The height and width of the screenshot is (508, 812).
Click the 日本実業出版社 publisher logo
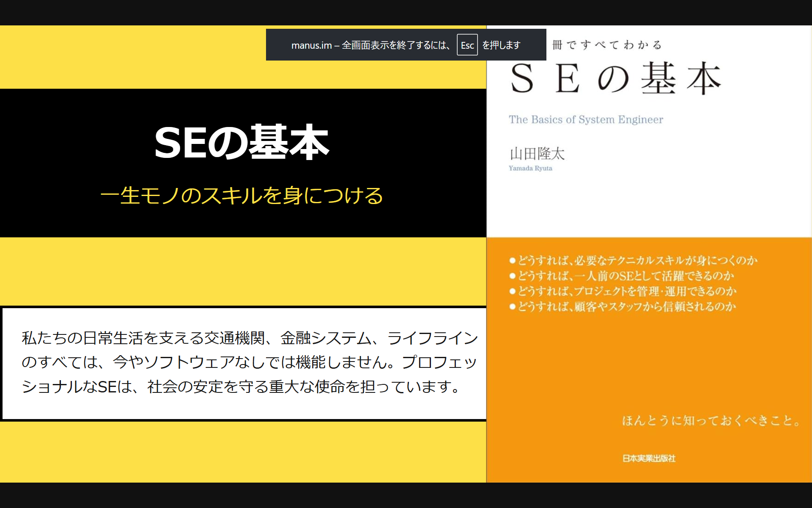[x=649, y=458]
